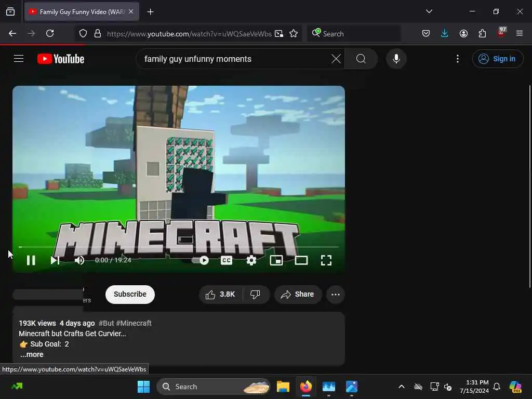Click Sign in button
Screen dimensions: 532x399
(497, 59)
